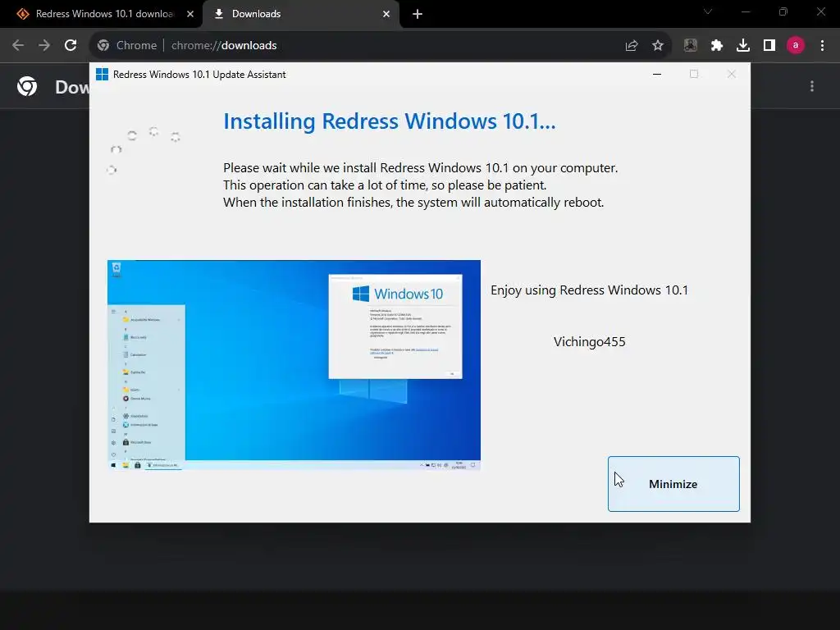
Task: Click the Windows logo in installer title bar
Action: click(102, 75)
